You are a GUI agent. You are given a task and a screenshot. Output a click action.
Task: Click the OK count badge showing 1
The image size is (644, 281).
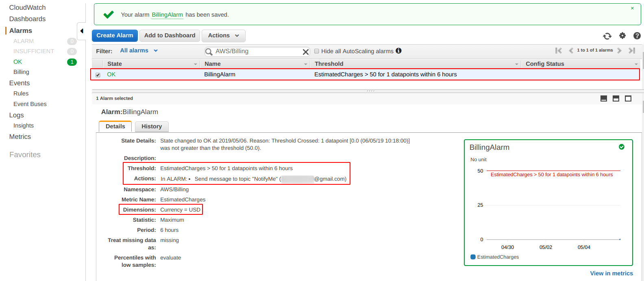point(72,62)
